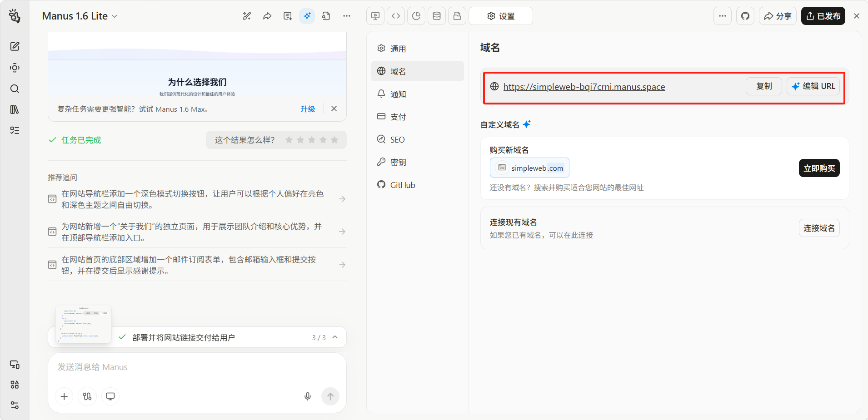Dismiss the Manus 1.6 Max upgrade banner
The image size is (868, 420).
click(x=334, y=109)
